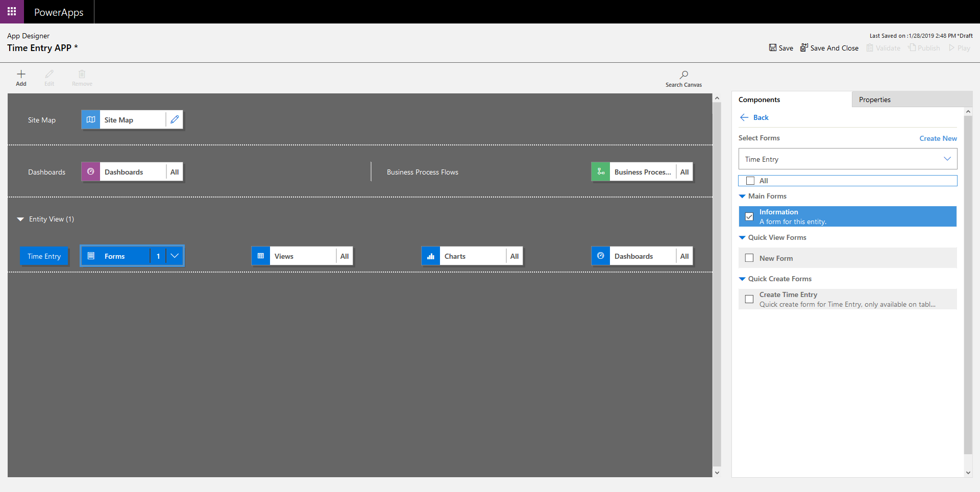Image resolution: width=980 pixels, height=492 pixels.
Task: Toggle the All forms checkbox
Action: tap(750, 181)
